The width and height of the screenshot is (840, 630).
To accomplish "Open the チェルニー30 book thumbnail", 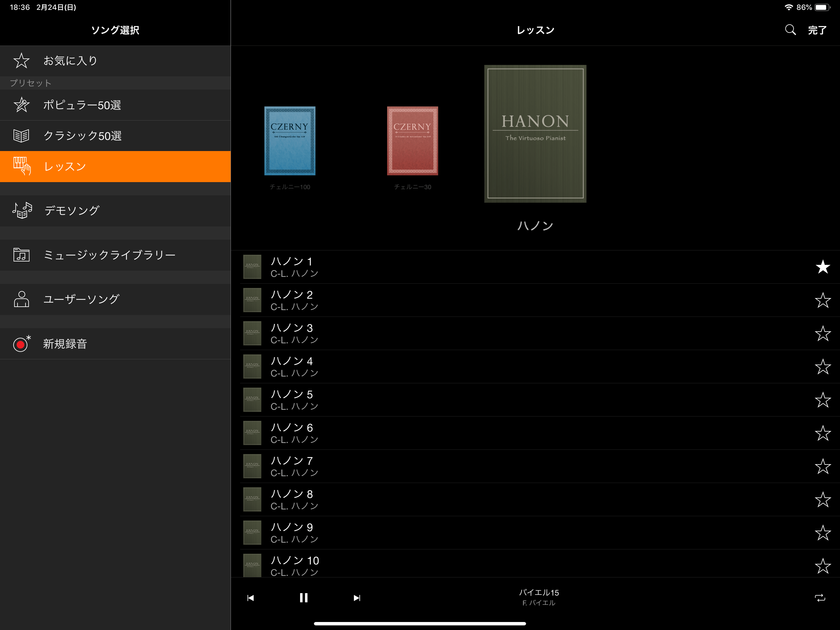I will (x=413, y=141).
